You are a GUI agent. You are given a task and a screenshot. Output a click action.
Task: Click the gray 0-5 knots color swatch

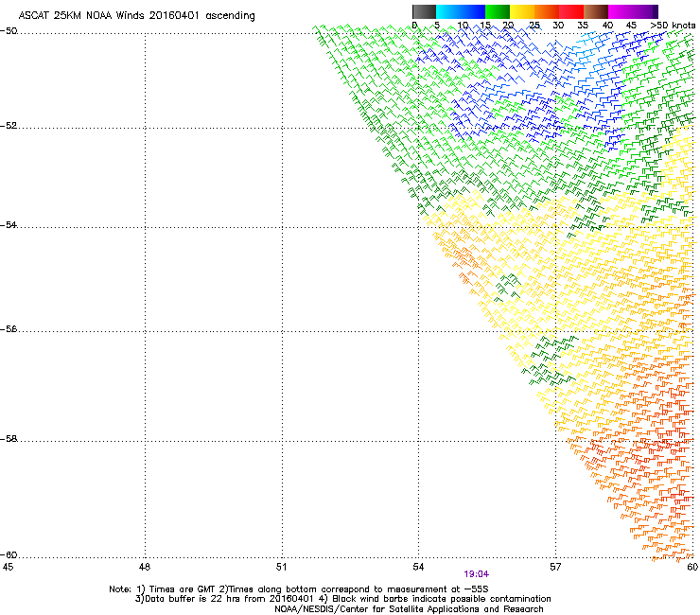(x=424, y=11)
